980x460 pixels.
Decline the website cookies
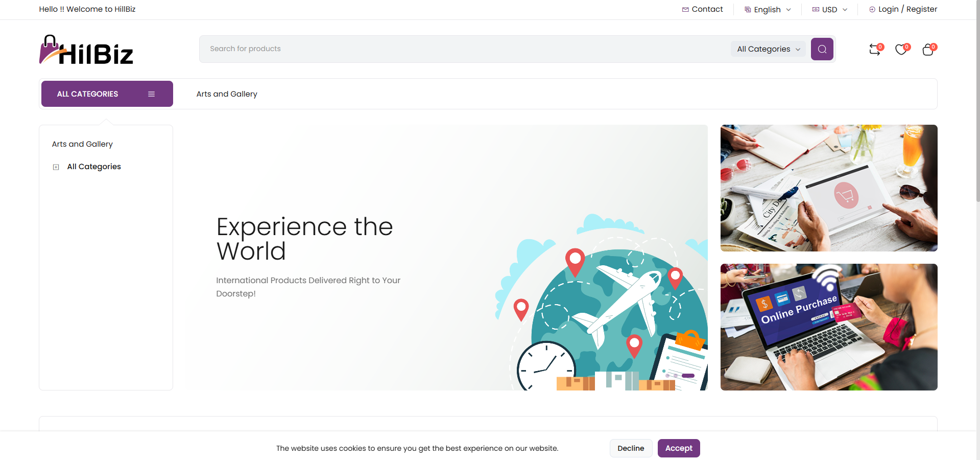click(631, 448)
